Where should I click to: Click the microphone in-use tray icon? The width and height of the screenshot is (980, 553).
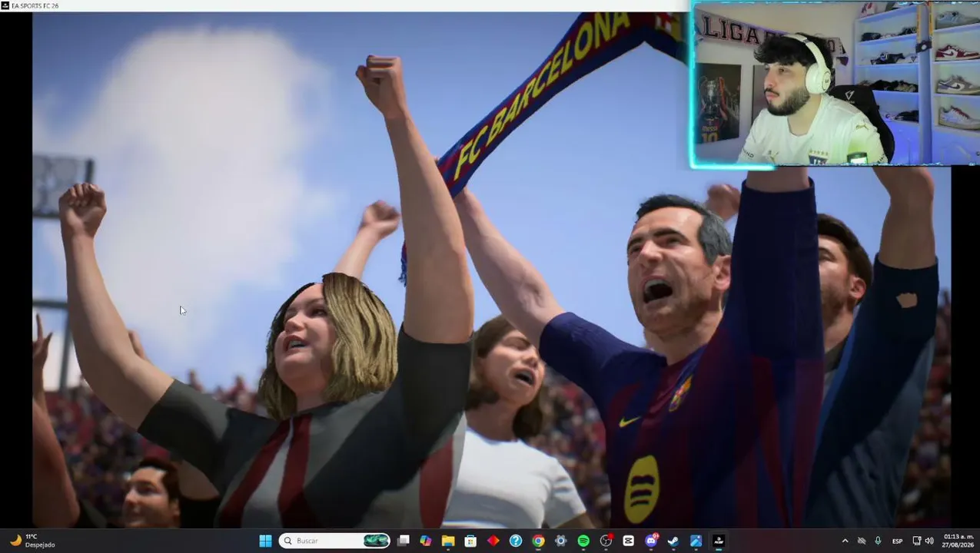[878, 541]
